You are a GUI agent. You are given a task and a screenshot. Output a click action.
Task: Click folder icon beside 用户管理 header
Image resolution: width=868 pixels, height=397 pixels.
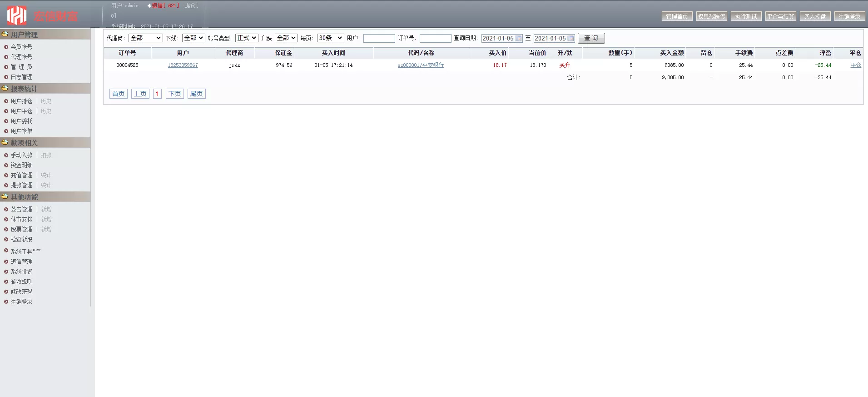pyautogui.click(x=5, y=34)
